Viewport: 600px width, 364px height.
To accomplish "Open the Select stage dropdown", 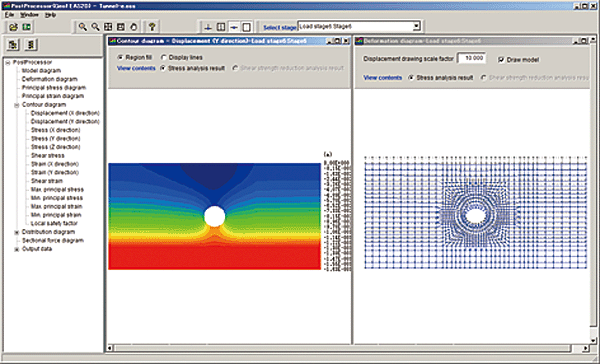I will 417,26.
